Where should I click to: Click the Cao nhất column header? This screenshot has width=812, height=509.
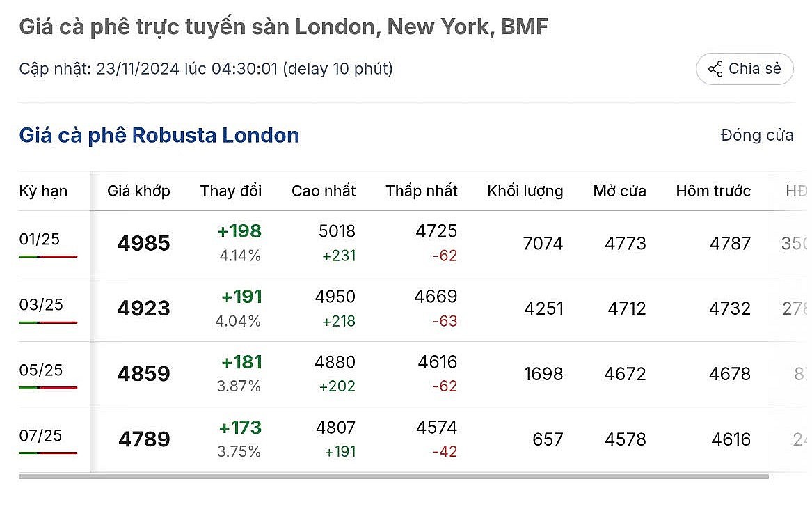coord(324,191)
